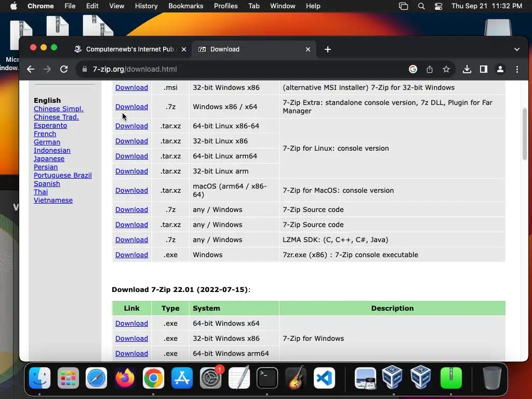Open Chrome downloads tray icon
This screenshot has height=399, width=532.
467,69
